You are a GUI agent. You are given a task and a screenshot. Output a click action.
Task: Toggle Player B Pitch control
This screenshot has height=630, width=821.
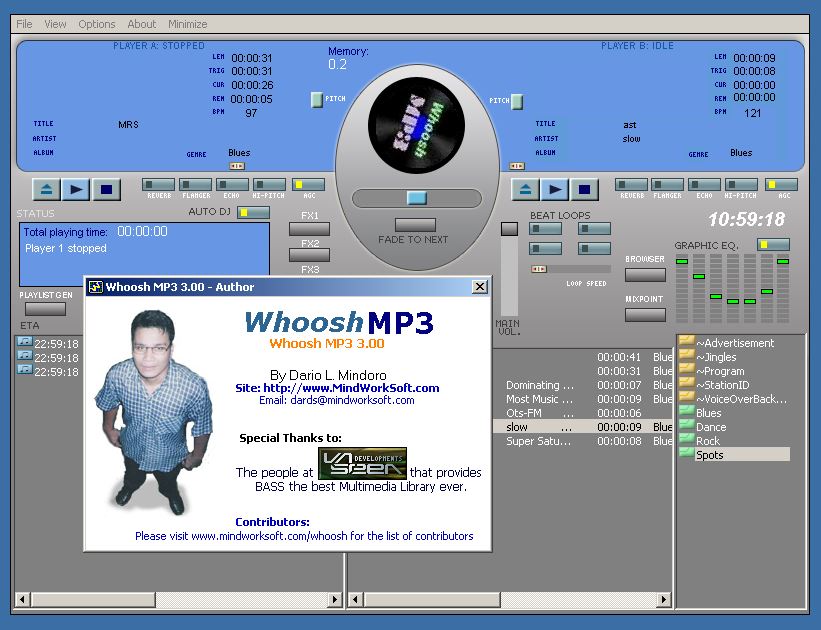tap(517, 102)
